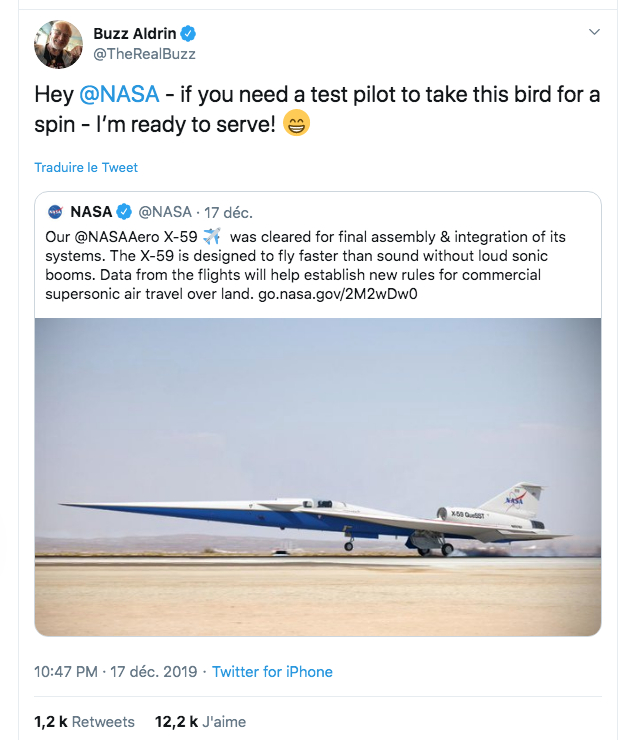Open the X-59 aircraft photo
Viewport: 618px width, 740px height.
pyautogui.click(x=318, y=476)
